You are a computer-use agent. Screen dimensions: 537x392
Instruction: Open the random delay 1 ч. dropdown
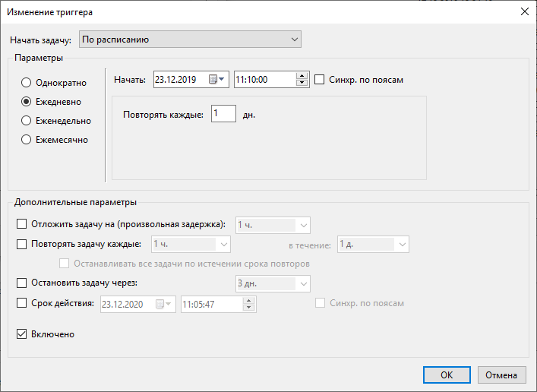coord(273,225)
